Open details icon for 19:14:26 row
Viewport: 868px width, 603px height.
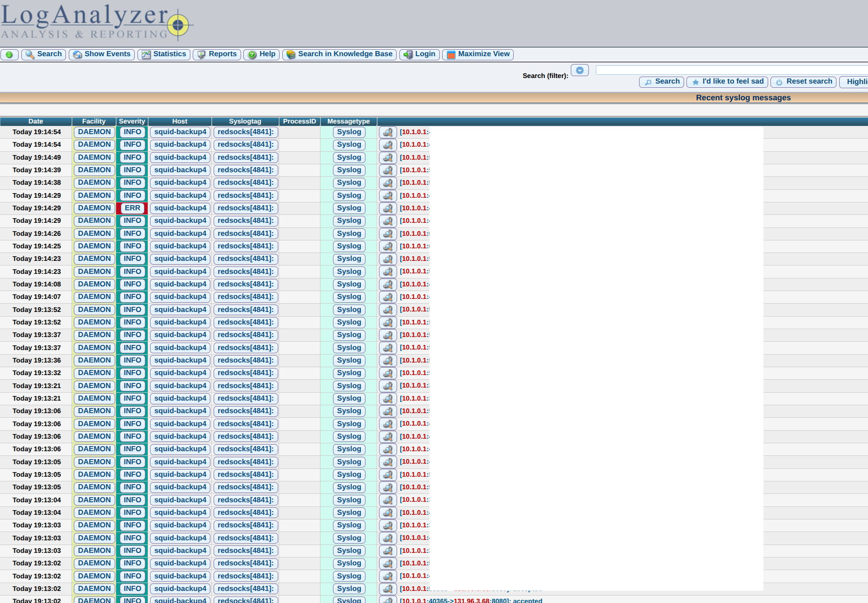tap(388, 234)
